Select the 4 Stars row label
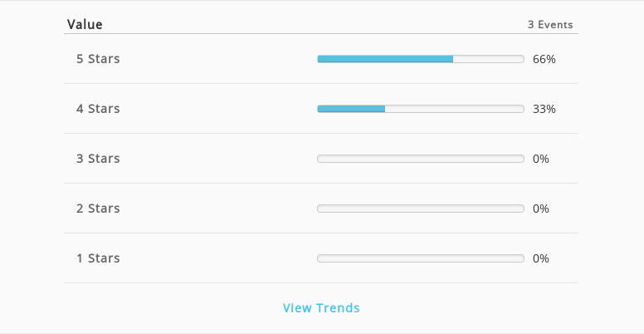 pyautogui.click(x=98, y=109)
